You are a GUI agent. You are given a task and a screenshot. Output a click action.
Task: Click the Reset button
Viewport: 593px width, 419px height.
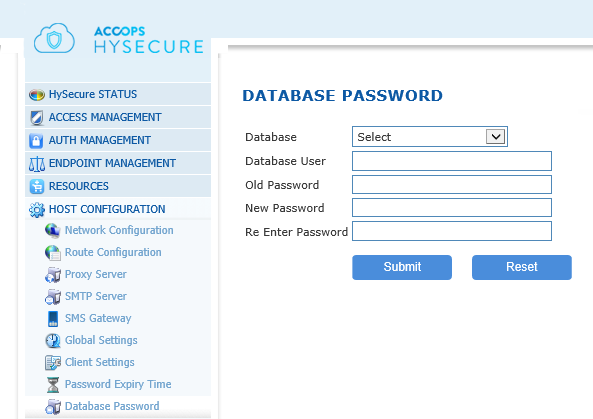pyautogui.click(x=522, y=267)
